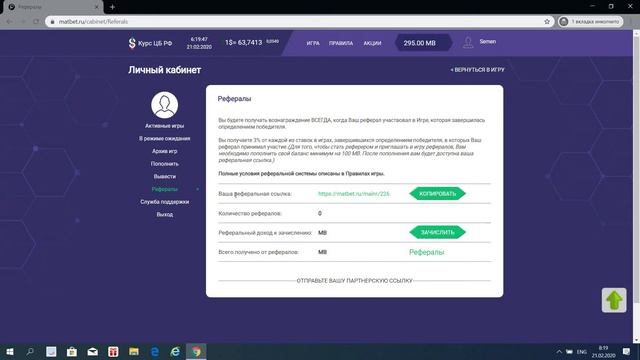Image resolution: width=640 pixels, height=360 pixels.
Task: Close the Рефералы browser tab
Action: click(97, 7)
